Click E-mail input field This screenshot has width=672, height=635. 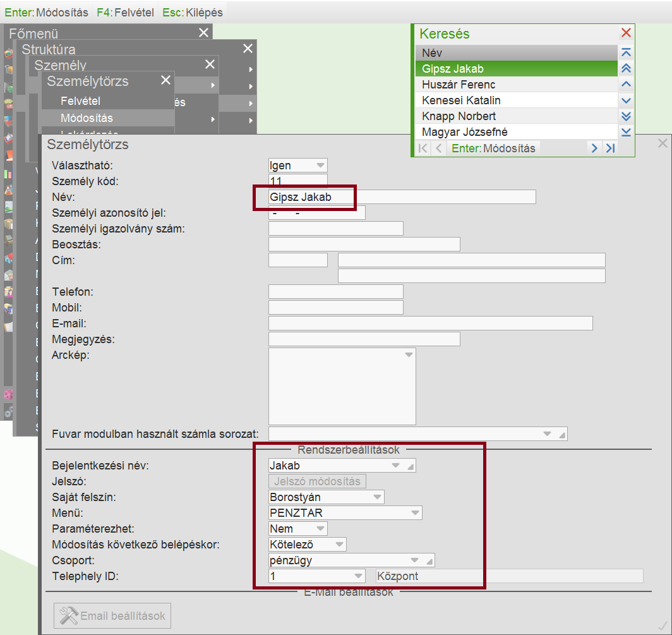coord(431,324)
